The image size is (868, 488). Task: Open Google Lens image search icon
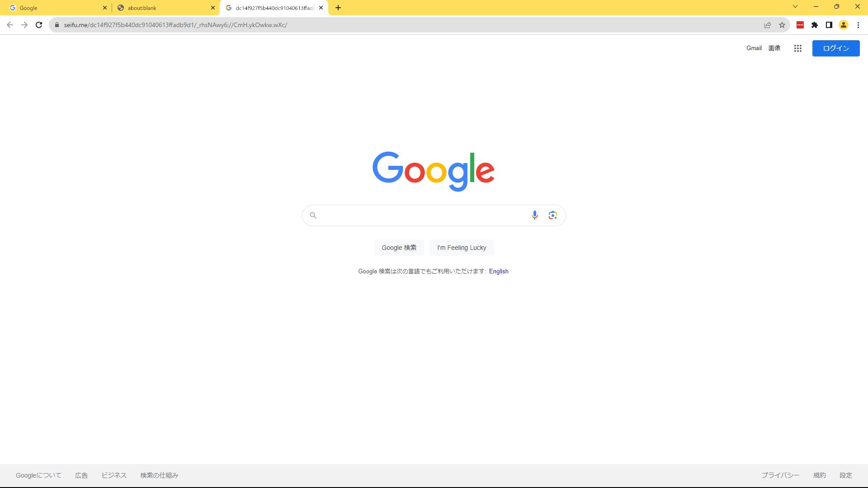tap(552, 215)
